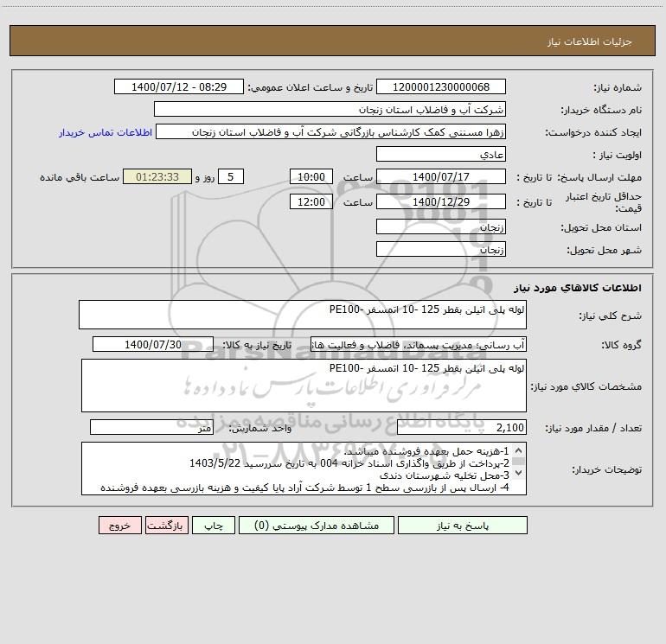Viewport: 666px width, 644px height.
Task: Click the label 'تاریخ نیاز به کالا:'
Action: pyautogui.click(x=257, y=345)
